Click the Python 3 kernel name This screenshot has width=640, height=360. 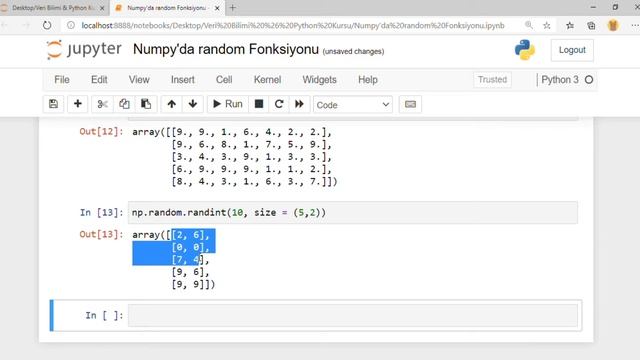tap(560, 80)
